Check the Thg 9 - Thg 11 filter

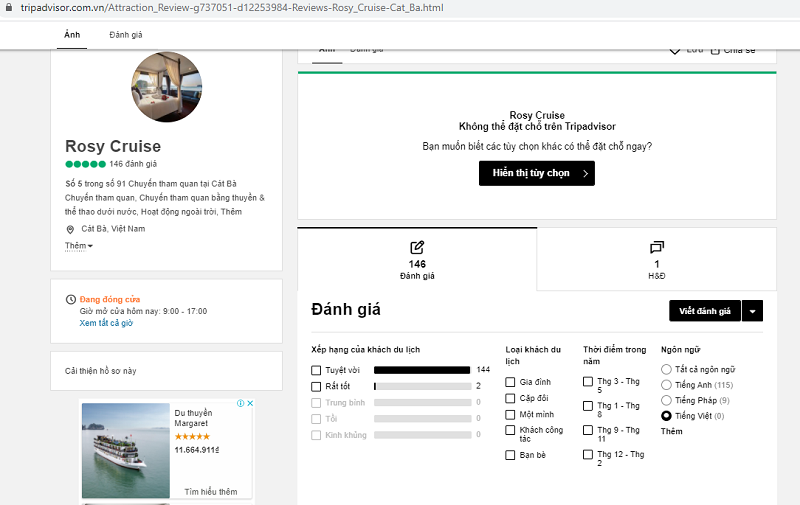click(x=588, y=430)
